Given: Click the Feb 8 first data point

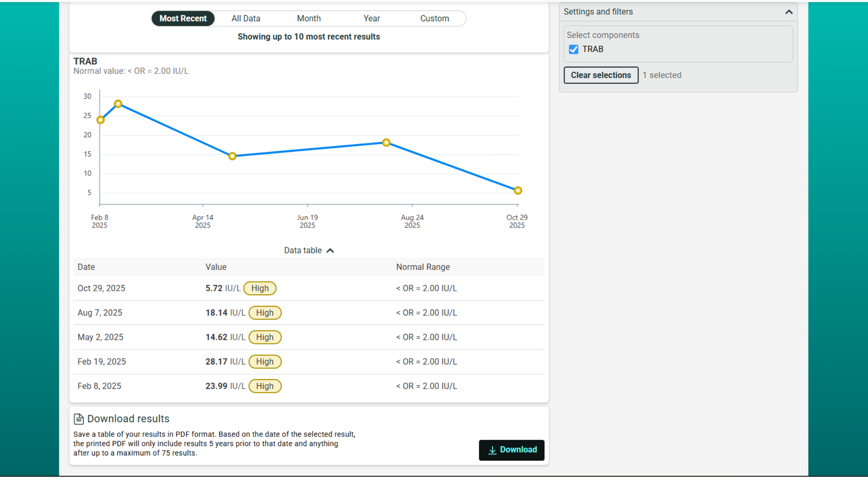Looking at the screenshot, I should [x=100, y=120].
